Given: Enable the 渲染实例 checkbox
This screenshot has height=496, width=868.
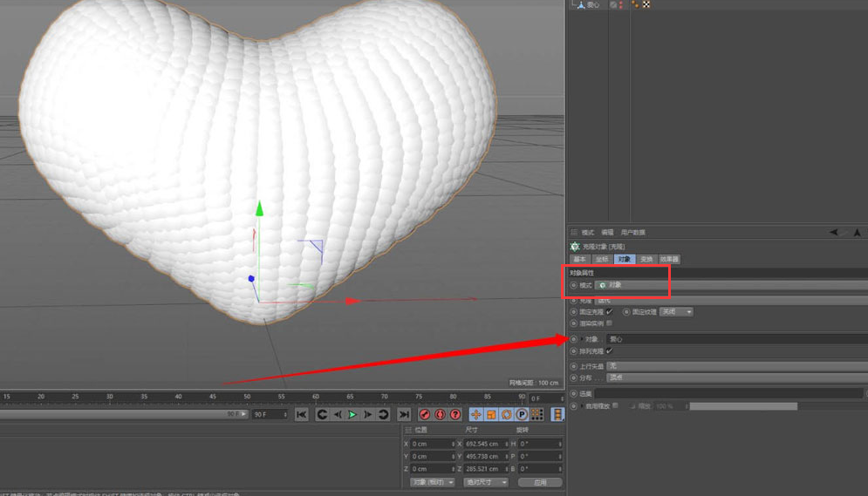Looking at the screenshot, I should [609, 323].
